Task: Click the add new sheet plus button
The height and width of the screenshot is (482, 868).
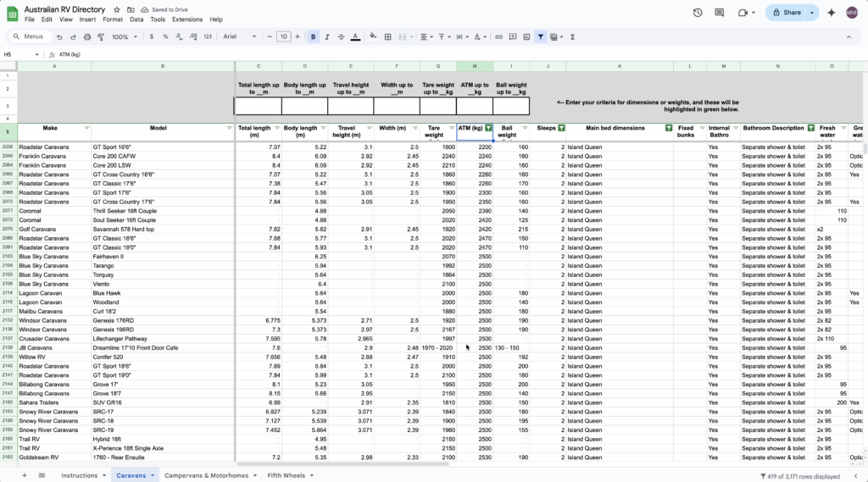Action: click(x=24, y=475)
